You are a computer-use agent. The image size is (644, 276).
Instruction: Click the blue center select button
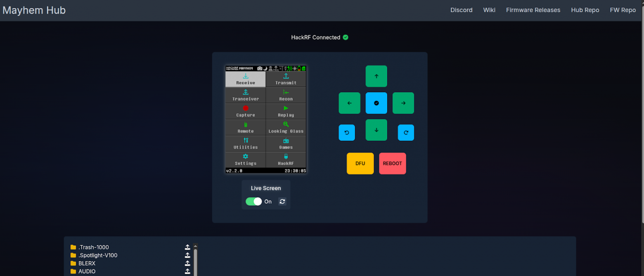(376, 103)
